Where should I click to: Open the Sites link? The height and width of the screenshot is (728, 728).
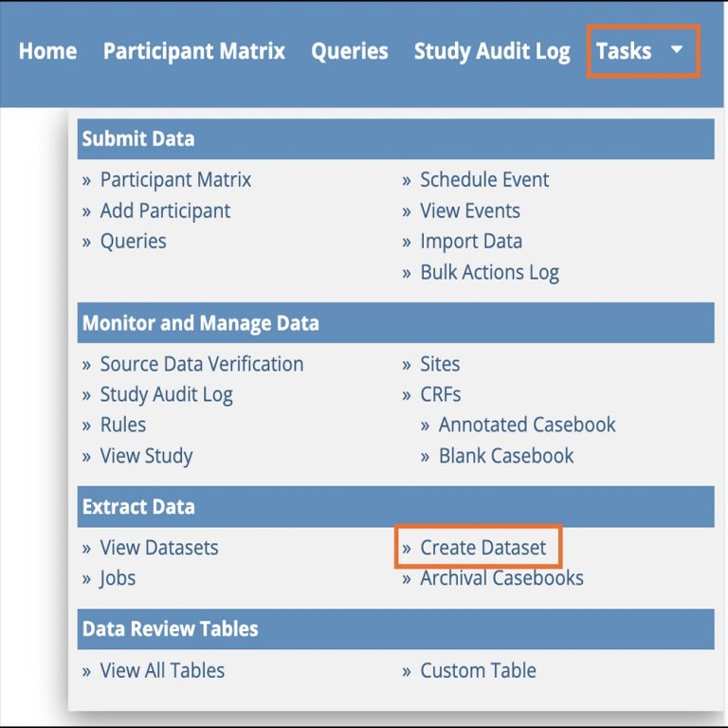[x=440, y=364]
